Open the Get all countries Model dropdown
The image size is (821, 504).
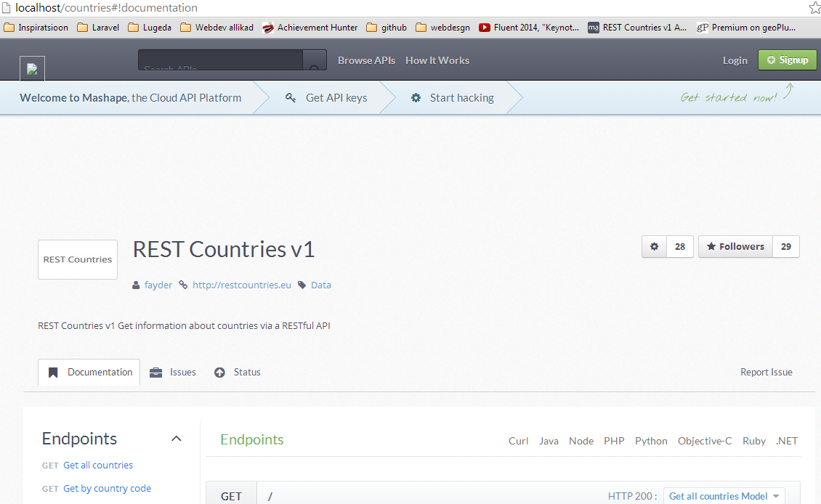(x=724, y=496)
